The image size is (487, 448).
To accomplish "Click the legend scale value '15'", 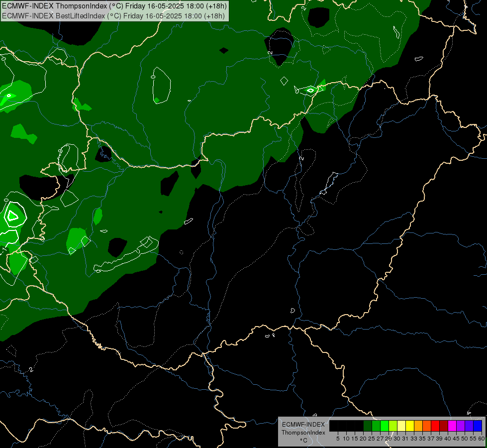I will click(355, 439).
